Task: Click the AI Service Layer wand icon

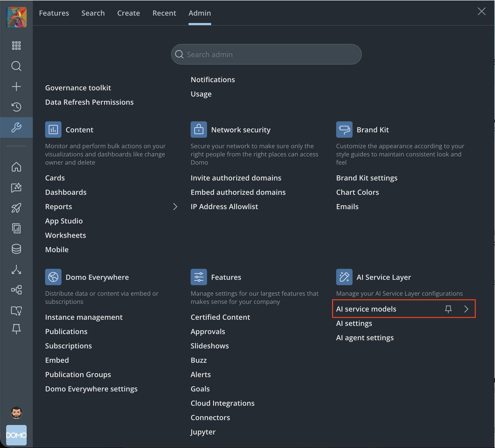Action: pos(344,277)
